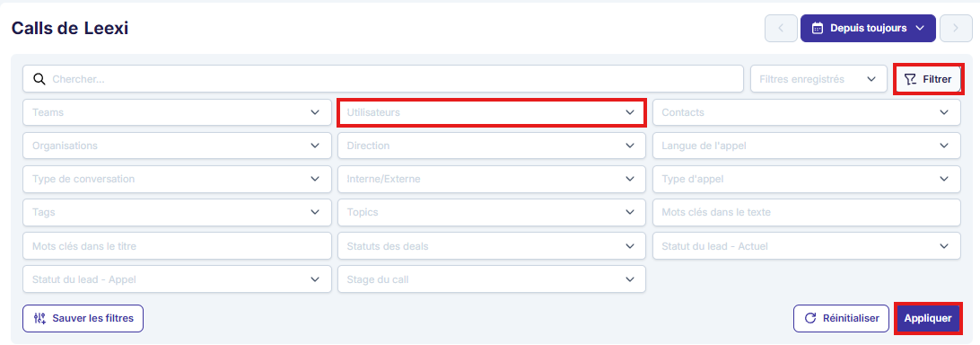Viewport: 980px width, 345px height.
Task: Open the Organisations filter dropdown
Action: click(178, 146)
